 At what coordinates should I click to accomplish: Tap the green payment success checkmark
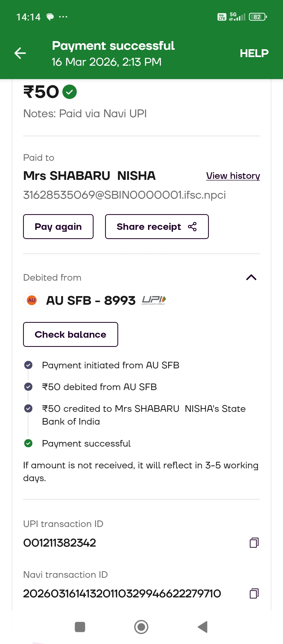tap(69, 92)
